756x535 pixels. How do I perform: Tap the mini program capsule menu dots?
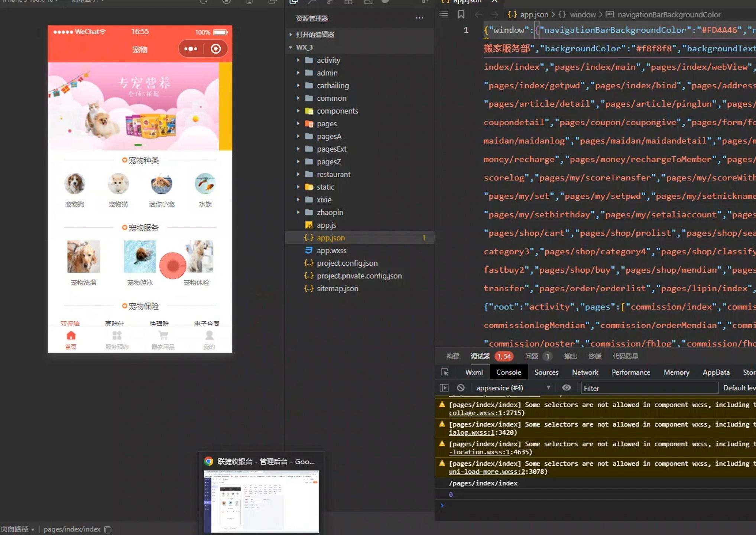click(x=191, y=49)
